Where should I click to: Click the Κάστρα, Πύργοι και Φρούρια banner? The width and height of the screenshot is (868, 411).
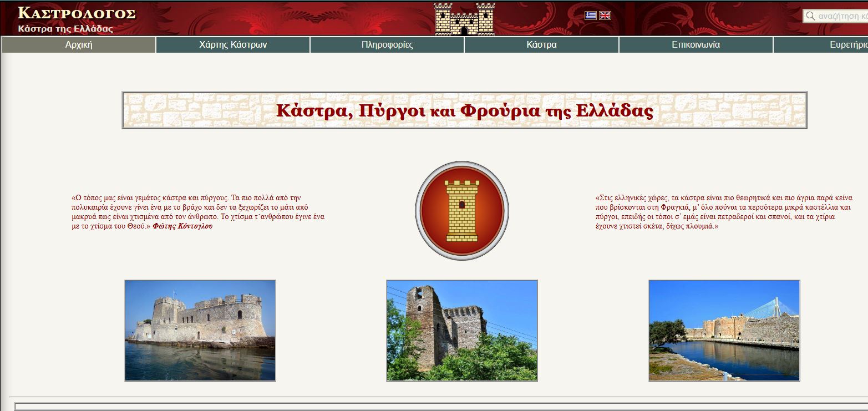point(464,110)
